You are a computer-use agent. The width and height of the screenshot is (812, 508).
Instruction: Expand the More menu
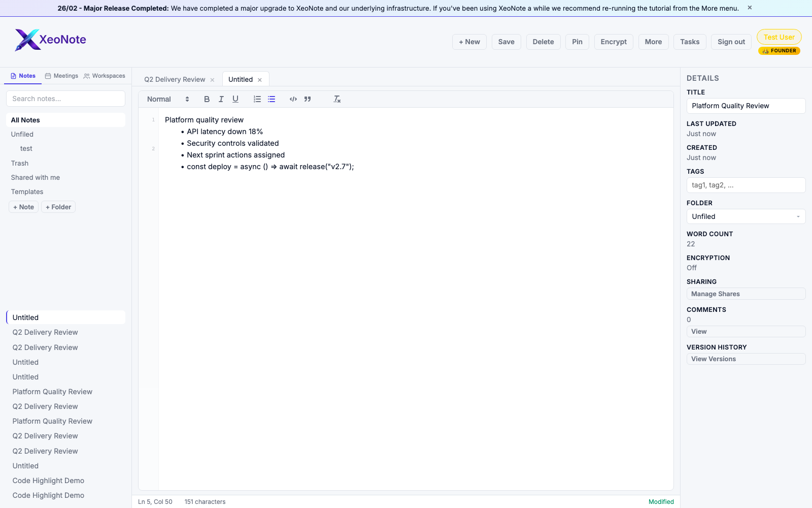pos(653,42)
